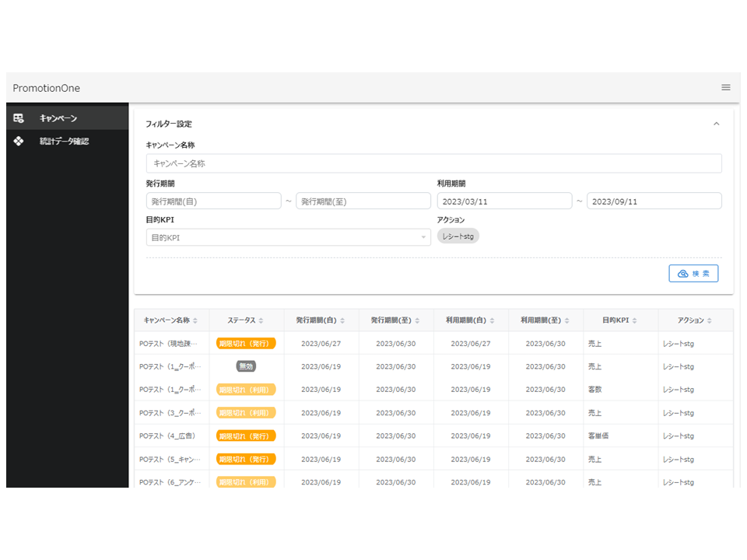Click the キャンペーン sidebar icon

(x=19, y=118)
